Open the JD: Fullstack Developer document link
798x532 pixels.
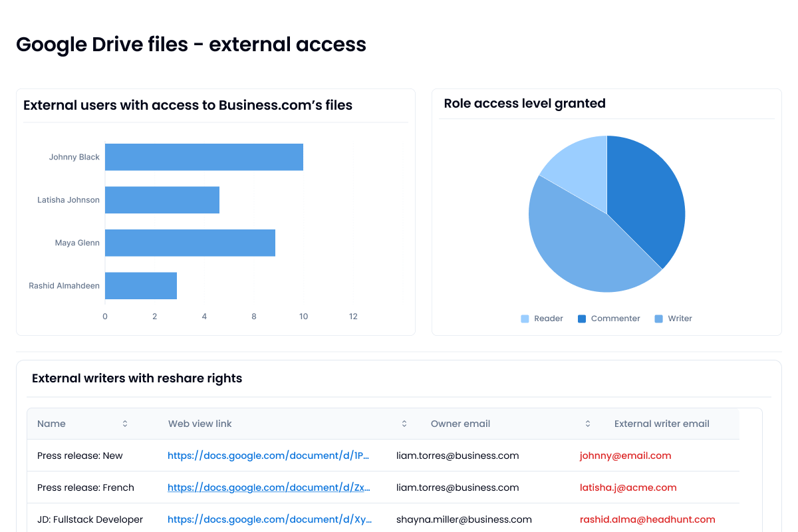point(270,519)
